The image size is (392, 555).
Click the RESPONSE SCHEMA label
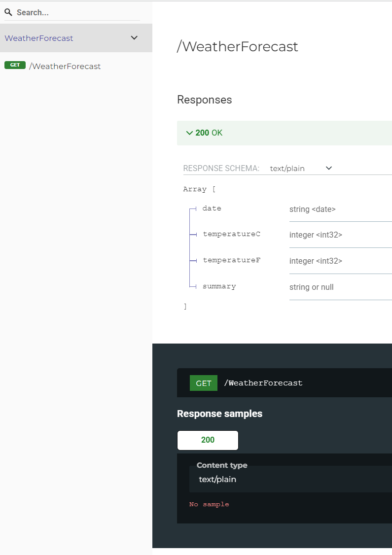click(221, 169)
